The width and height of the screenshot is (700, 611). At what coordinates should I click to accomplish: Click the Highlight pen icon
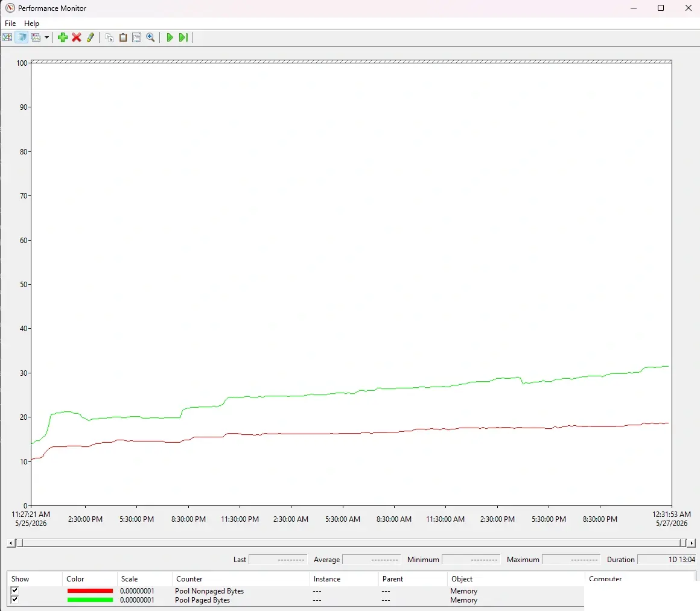pyautogui.click(x=90, y=37)
